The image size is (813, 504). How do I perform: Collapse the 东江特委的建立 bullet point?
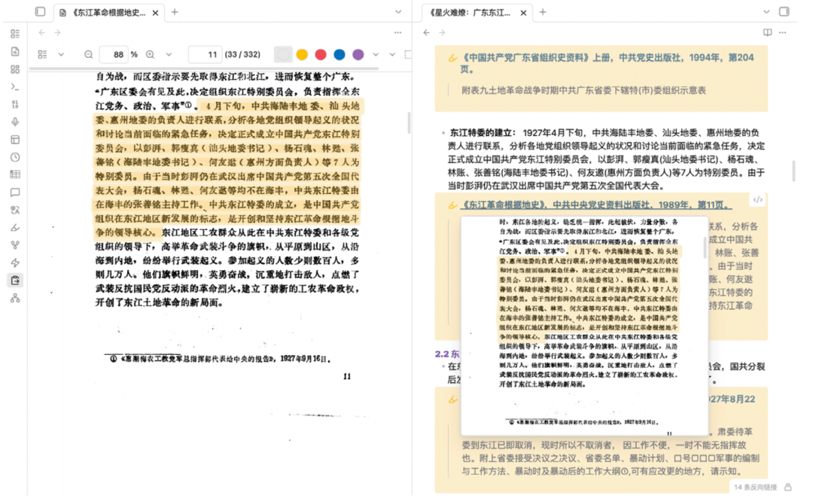tap(443, 133)
